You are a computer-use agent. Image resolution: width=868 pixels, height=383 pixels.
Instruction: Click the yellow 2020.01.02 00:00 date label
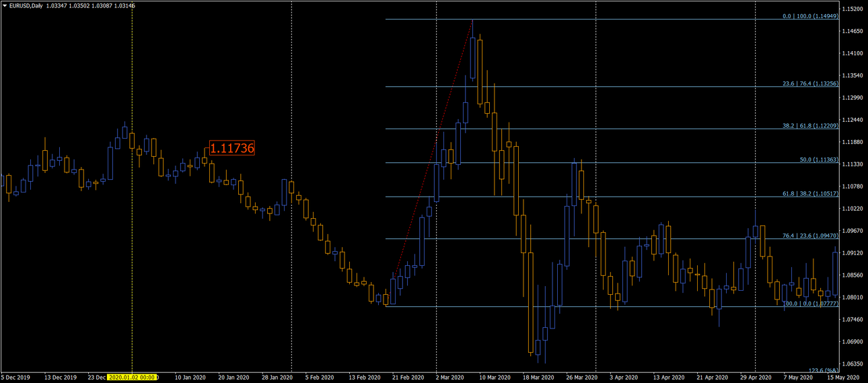coord(133,378)
